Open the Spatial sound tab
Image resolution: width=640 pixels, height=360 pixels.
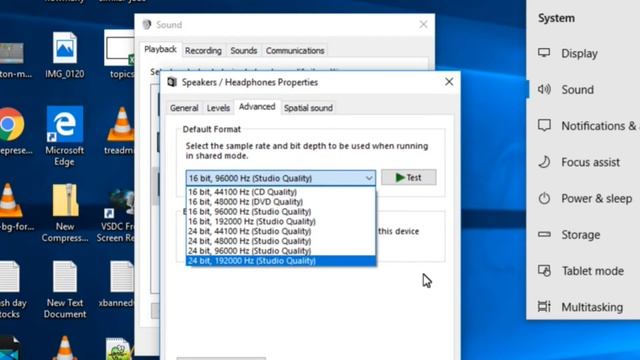(308, 108)
